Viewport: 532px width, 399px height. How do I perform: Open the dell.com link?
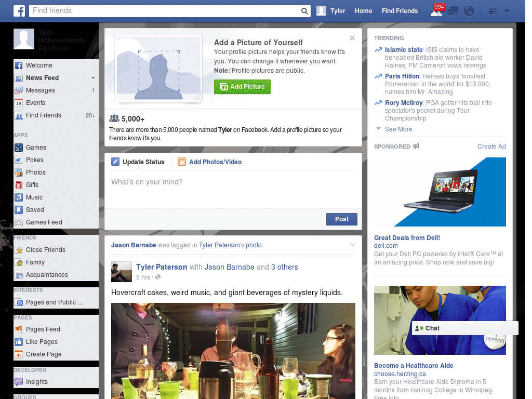click(x=386, y=246)
